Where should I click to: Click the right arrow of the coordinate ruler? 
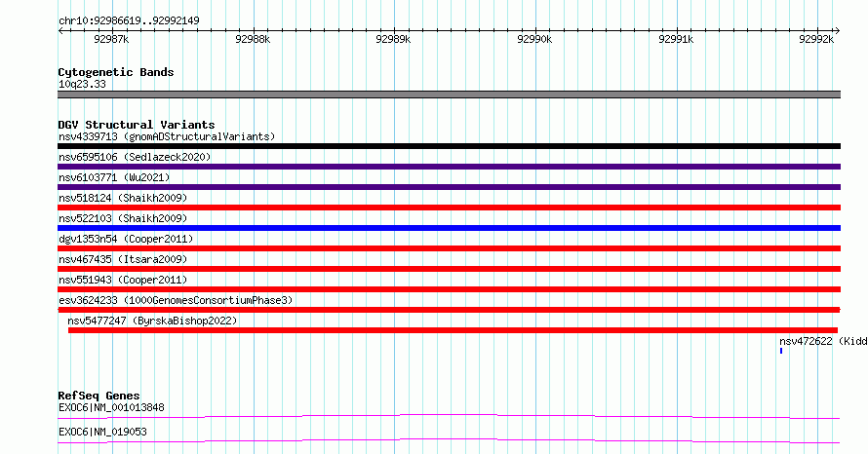(837, 31)
